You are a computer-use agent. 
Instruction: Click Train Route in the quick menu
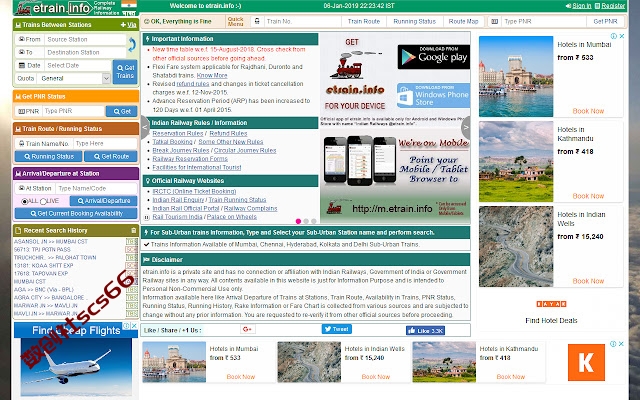tap(364, 21)
